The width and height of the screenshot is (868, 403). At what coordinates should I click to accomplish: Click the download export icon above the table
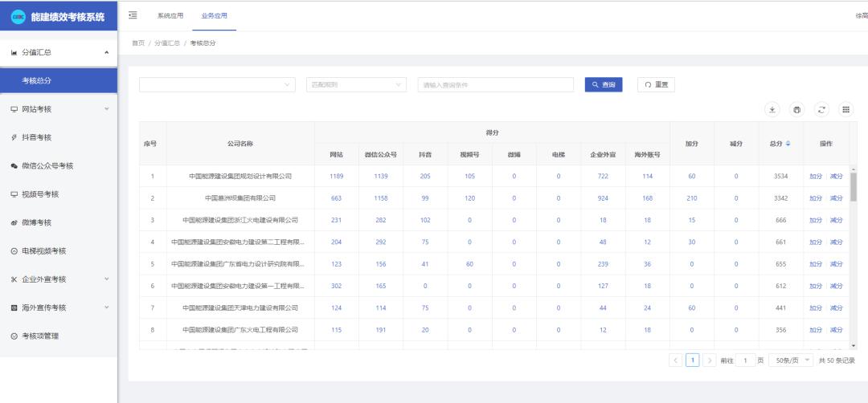pyautogui.click(x=772, y=109)
